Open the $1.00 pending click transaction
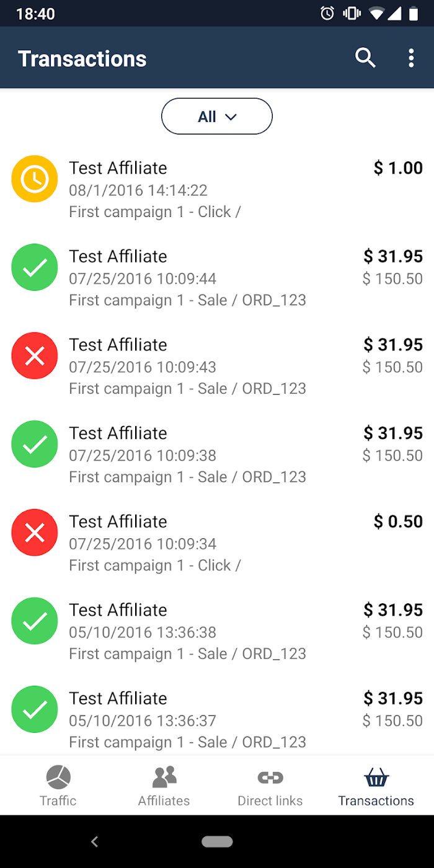 (x=217, y=190)
